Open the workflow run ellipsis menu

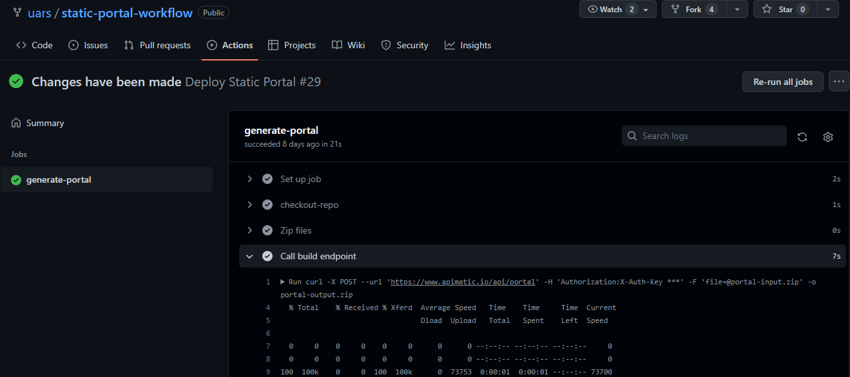[839, 82]
